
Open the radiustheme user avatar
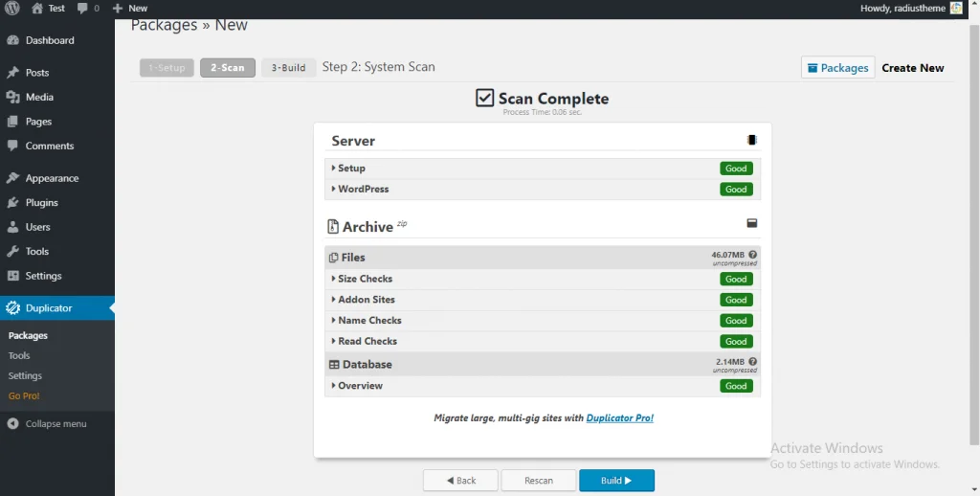coord(956,8)
